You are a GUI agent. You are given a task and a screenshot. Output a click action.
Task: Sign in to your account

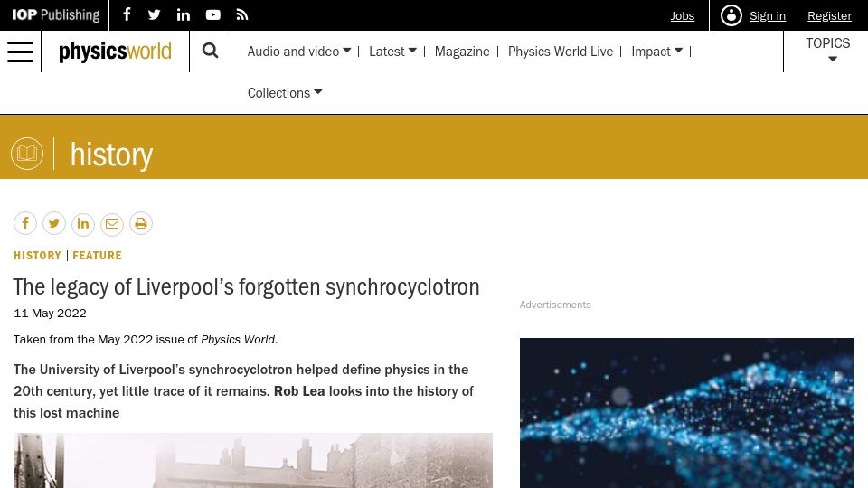click(x=768, y=16)
